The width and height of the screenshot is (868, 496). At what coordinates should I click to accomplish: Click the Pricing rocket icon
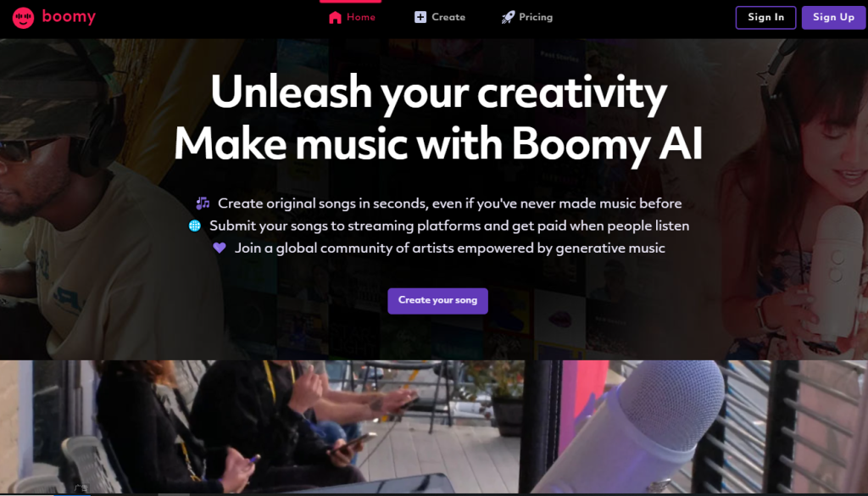[508, 17]
